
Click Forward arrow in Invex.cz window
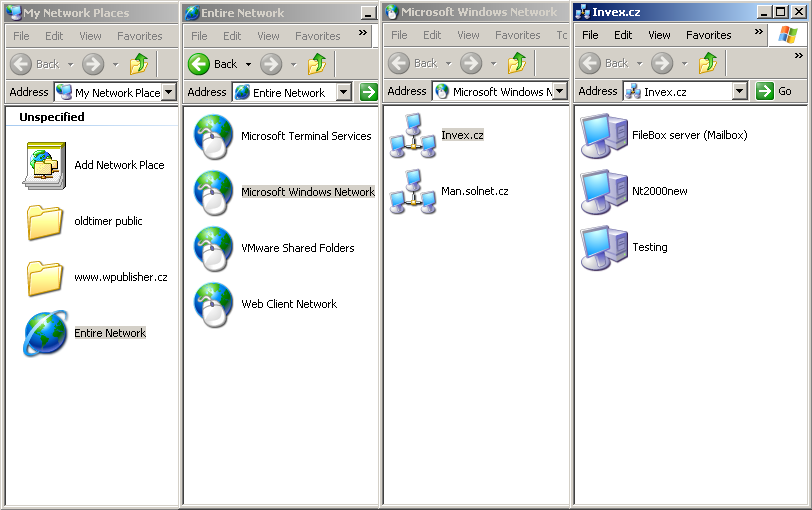pyautogui.click(x=662, y=63)
